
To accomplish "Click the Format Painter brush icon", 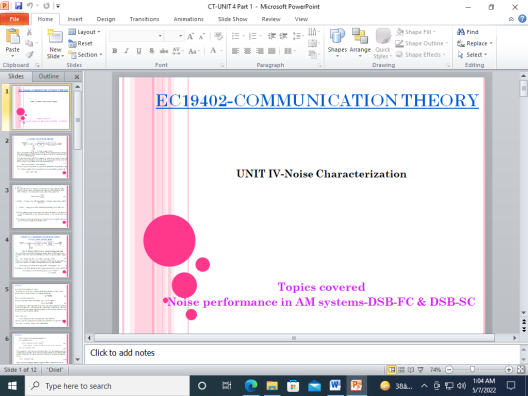I will tap(29, 55).
